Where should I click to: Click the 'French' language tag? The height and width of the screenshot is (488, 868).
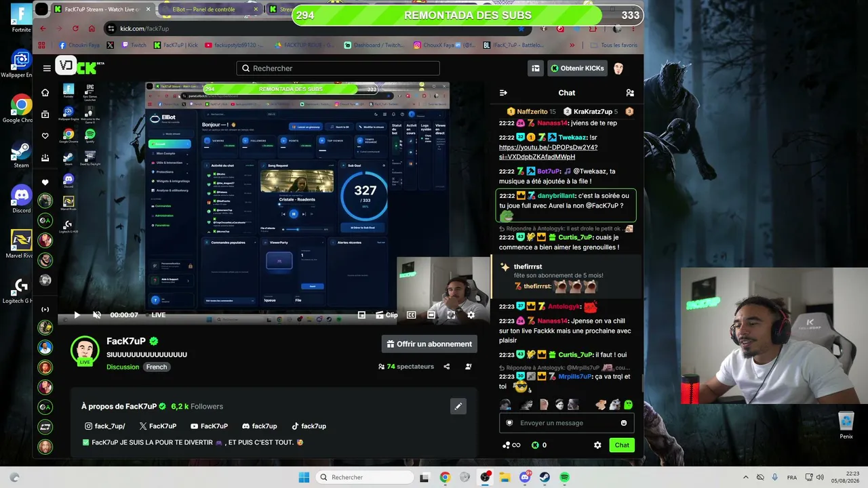click(x=157, y=367)
